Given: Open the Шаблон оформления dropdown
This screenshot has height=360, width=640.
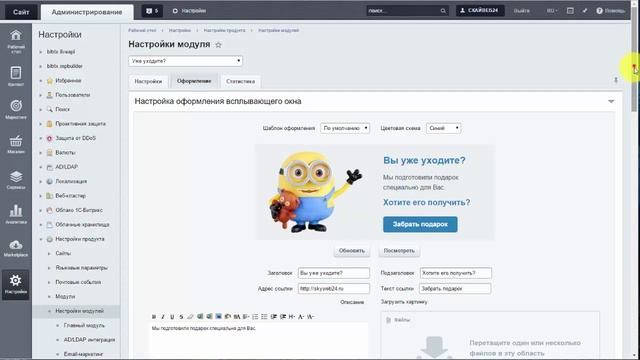Looking at the screenshot, I should (x=345, y=128).
